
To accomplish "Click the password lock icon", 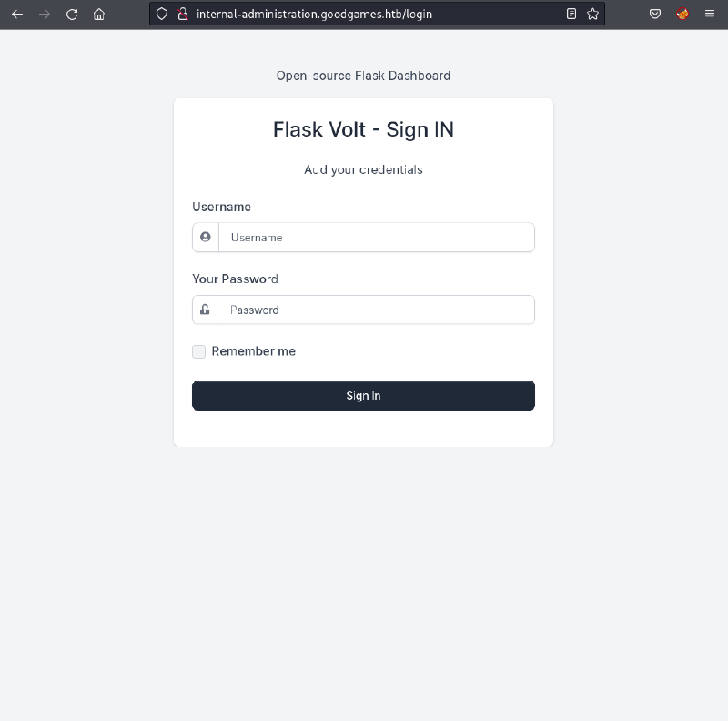I will [205, 310].
